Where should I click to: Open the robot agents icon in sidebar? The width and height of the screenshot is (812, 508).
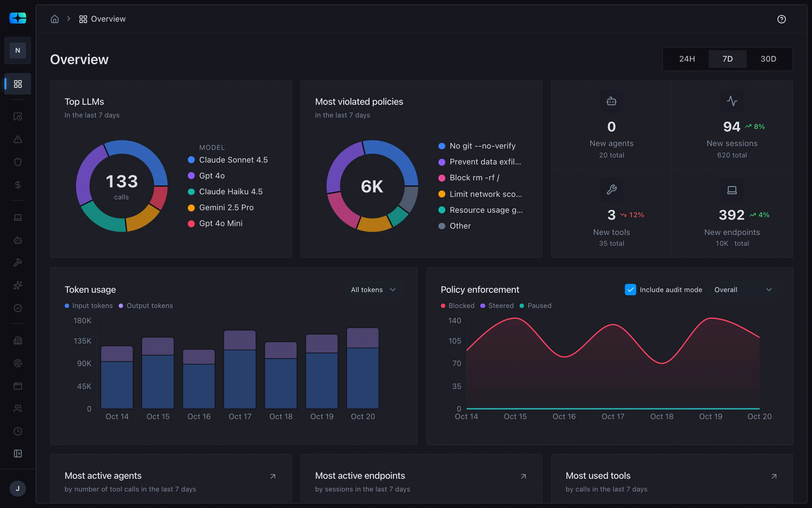(x=18, y=240)
